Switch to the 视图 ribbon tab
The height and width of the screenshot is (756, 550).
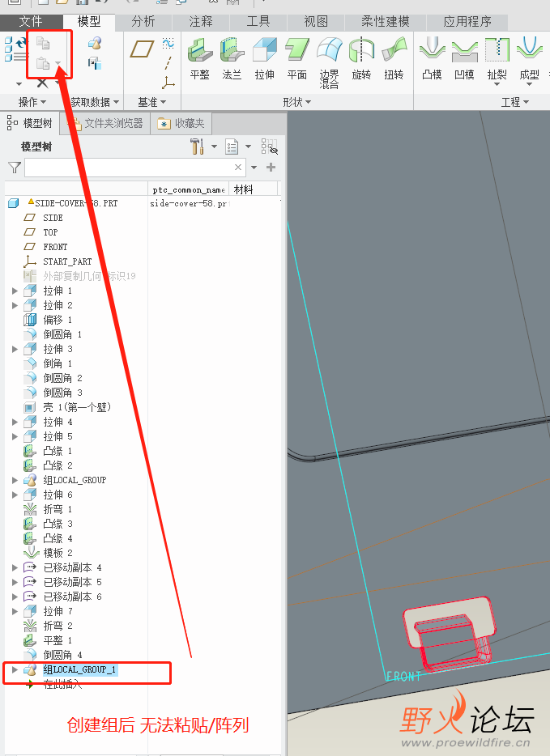click(x=316, y=22)
